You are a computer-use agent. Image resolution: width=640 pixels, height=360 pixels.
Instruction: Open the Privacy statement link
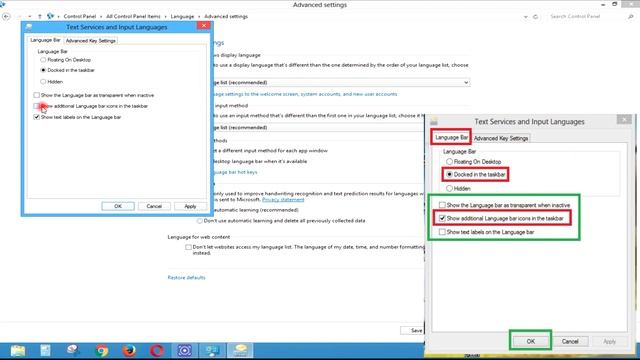pyautogui.click(x=283, y=200)
